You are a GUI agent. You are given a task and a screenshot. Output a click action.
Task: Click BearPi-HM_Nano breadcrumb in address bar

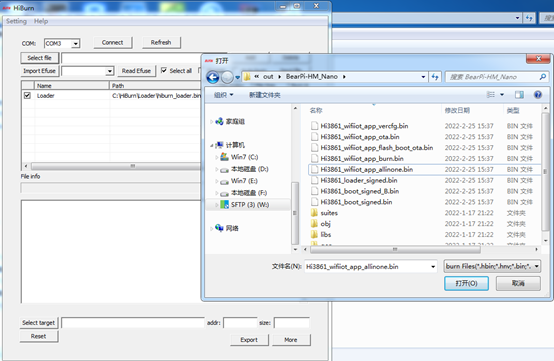pos(312,77)
